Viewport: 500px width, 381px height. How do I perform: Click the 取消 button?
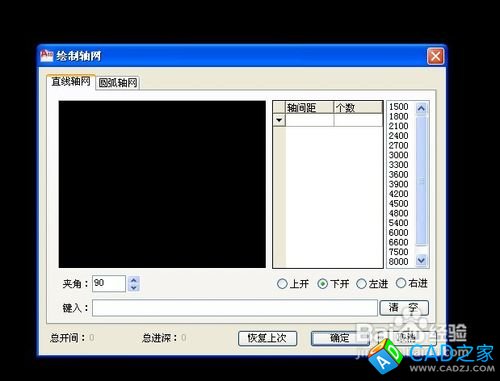coord(407,338)
